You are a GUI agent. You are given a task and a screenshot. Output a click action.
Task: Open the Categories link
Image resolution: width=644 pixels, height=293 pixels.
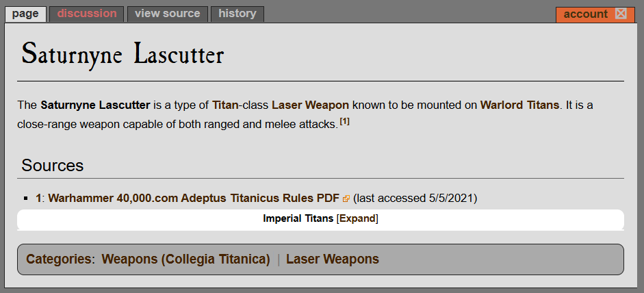(59, 259)
